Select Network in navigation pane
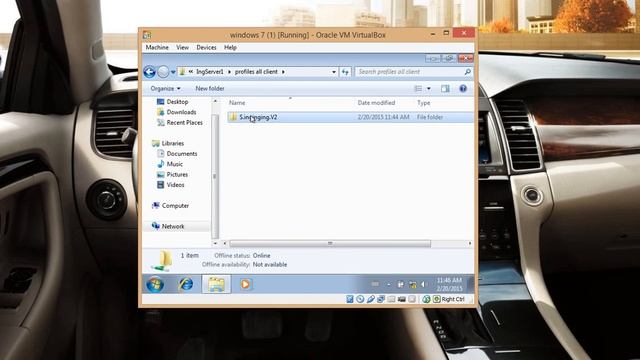Viewport: 640px width, 360px height. [173, 226]
